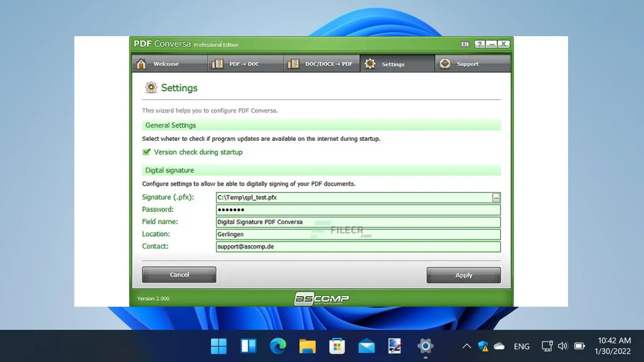Click the network icon in system tray
The width and height of the screenshot is (644, 362).
547,346
